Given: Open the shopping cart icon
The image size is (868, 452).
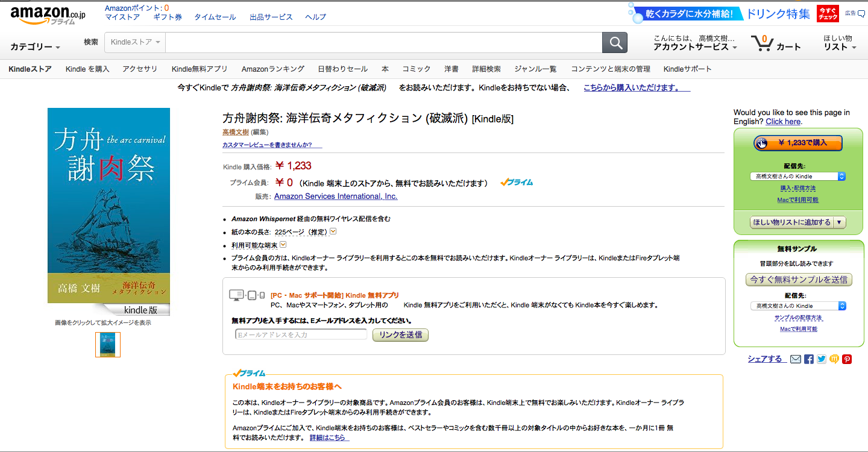Looking at the screenshot, I should 762,43.
